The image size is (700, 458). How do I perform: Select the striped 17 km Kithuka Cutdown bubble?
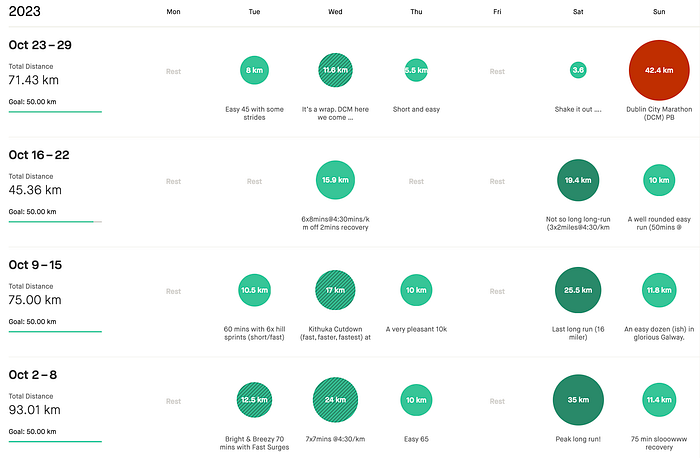pos(335,290)
